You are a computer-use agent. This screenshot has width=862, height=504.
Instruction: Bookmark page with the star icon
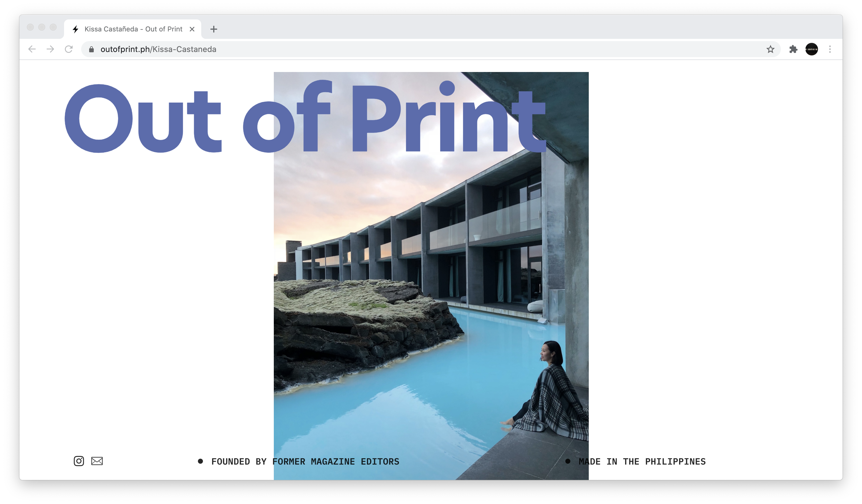(x=770, y=49)
